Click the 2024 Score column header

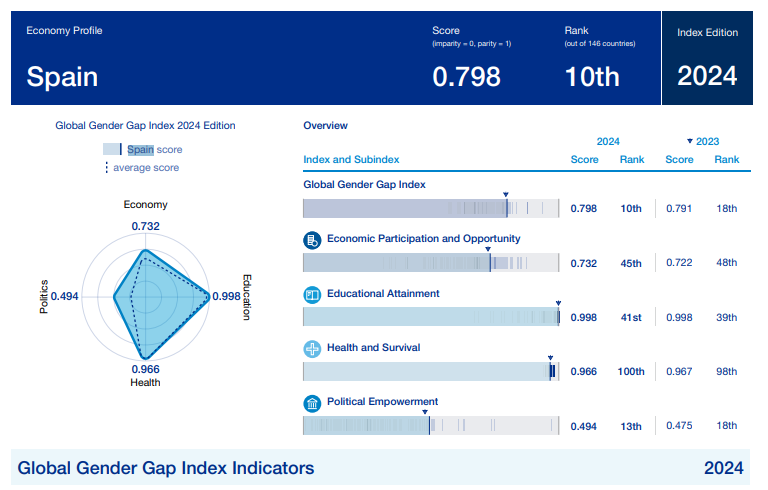click(584, 159)
